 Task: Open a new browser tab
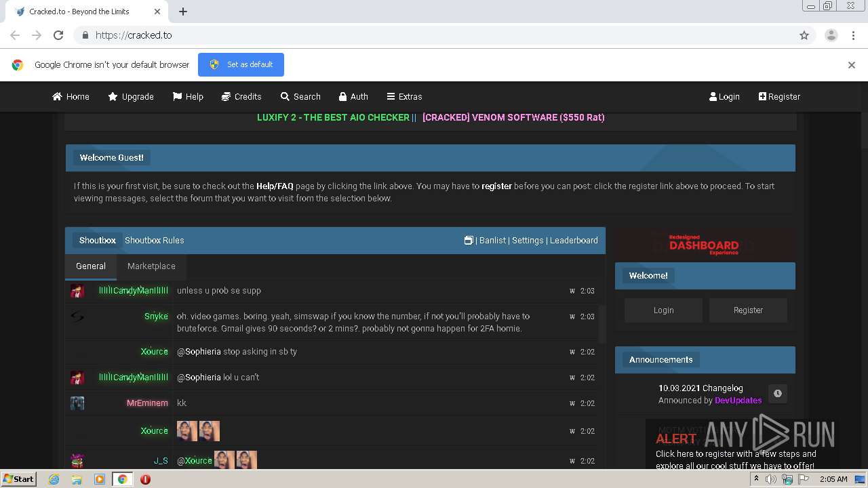click(183, 12)
